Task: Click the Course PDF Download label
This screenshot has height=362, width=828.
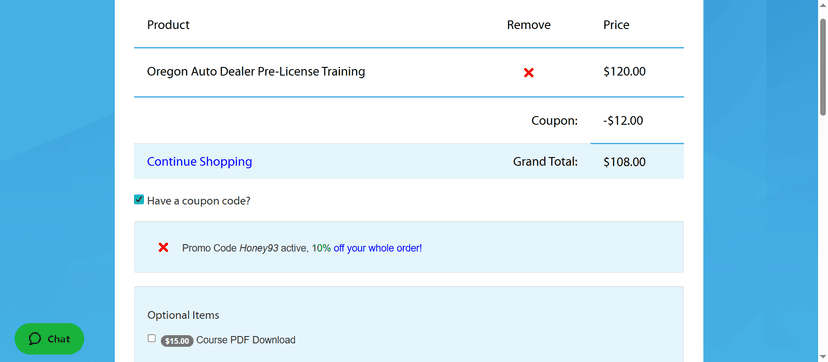Action: [246, 340]
